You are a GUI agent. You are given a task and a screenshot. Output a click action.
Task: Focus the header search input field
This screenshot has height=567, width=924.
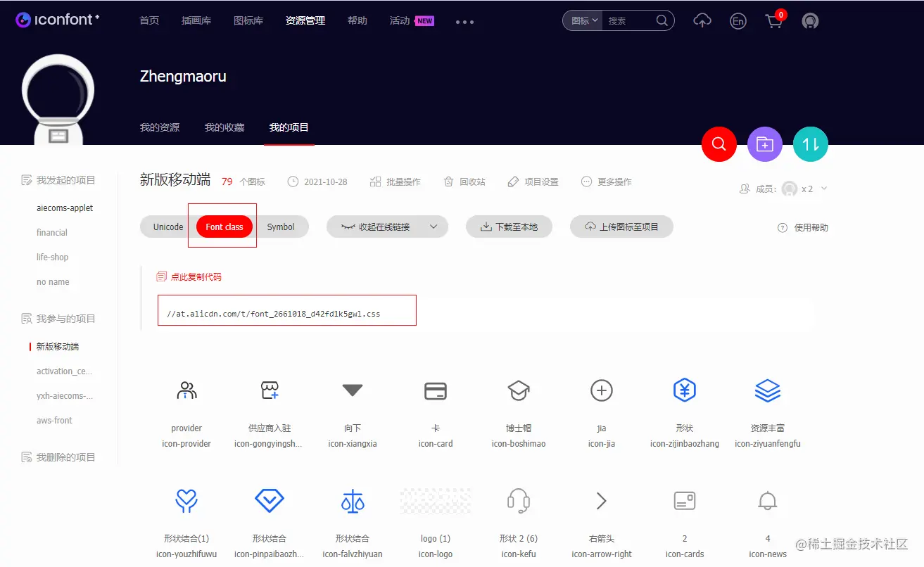click(629, 20)
